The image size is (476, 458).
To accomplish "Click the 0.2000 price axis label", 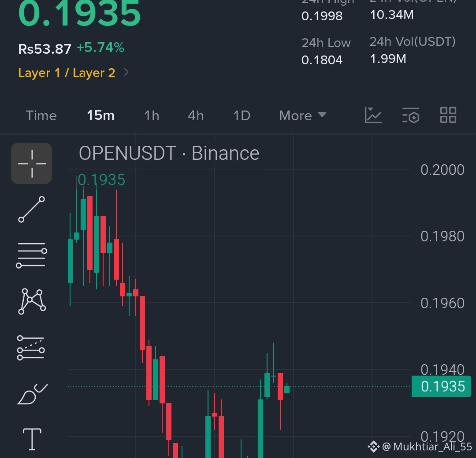I will click(x=443, y=170).
